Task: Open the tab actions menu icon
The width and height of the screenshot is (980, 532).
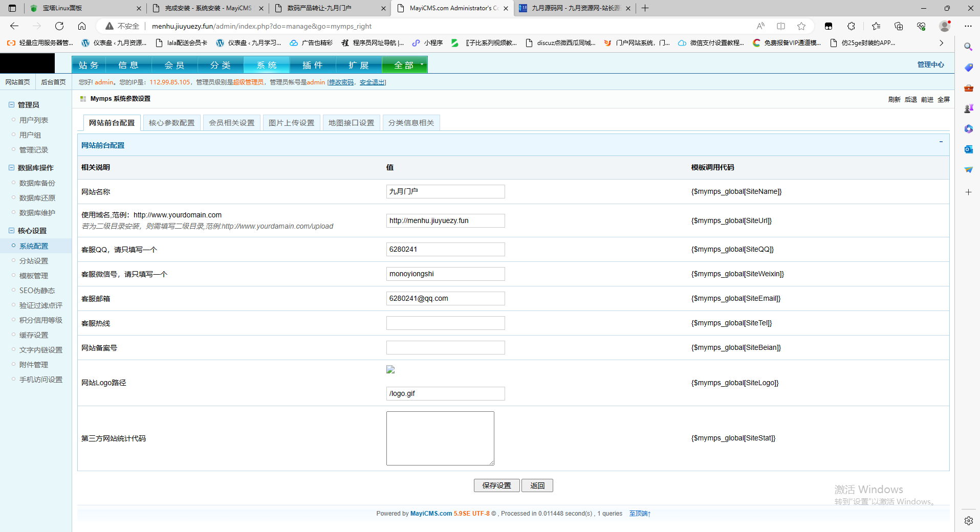Action: coord(12,8)
